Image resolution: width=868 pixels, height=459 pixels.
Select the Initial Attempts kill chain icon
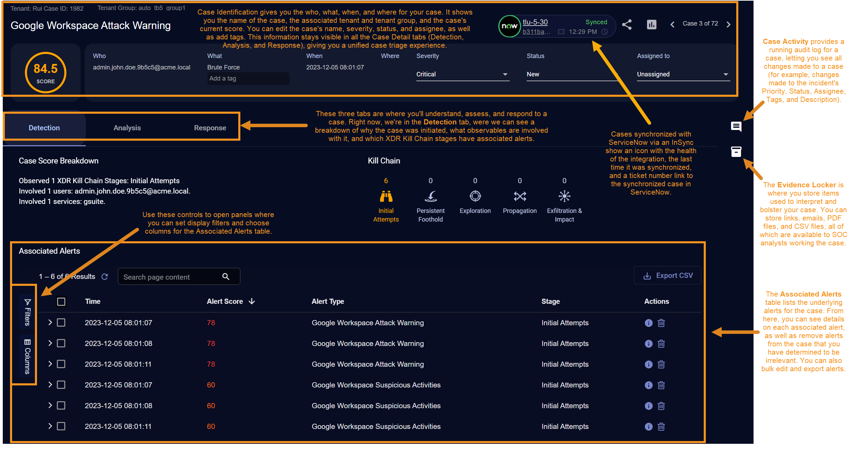[386, 196]
